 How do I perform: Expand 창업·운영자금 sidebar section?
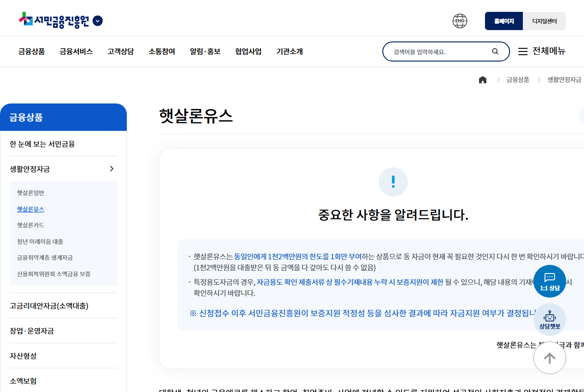(63, 330)
